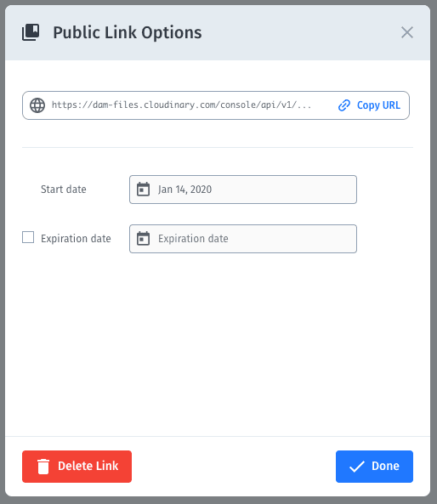Screen dimensions: 437x504
Task: Click the globe icon beside the URL
Action: click(37, 105)
